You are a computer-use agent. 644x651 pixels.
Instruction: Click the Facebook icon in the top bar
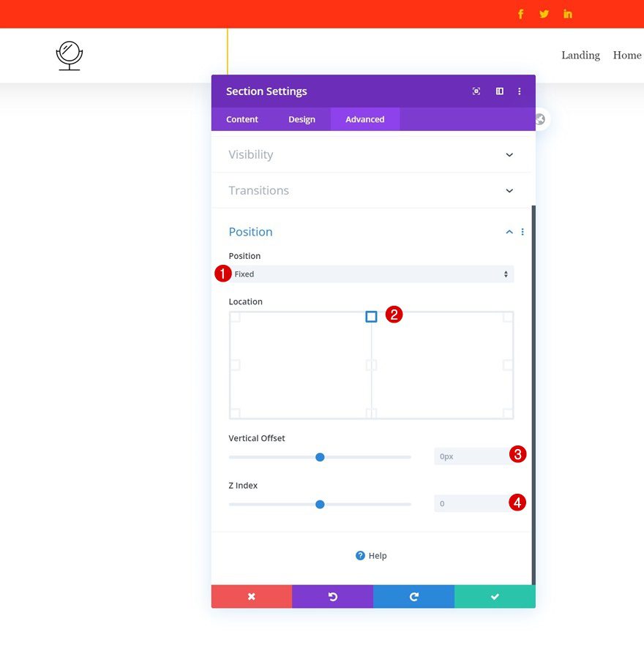pyautogui.click(x=520, y=13)
